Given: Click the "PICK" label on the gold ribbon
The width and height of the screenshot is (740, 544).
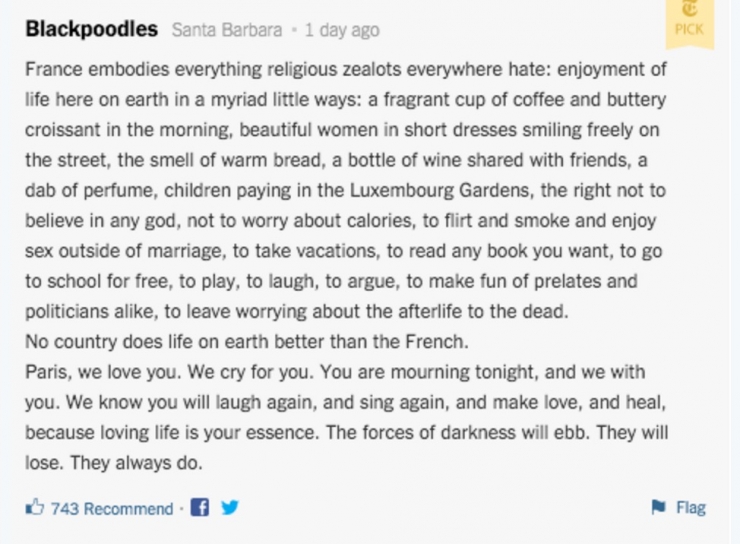Looking at the screenshot, I should click(689, 29).
